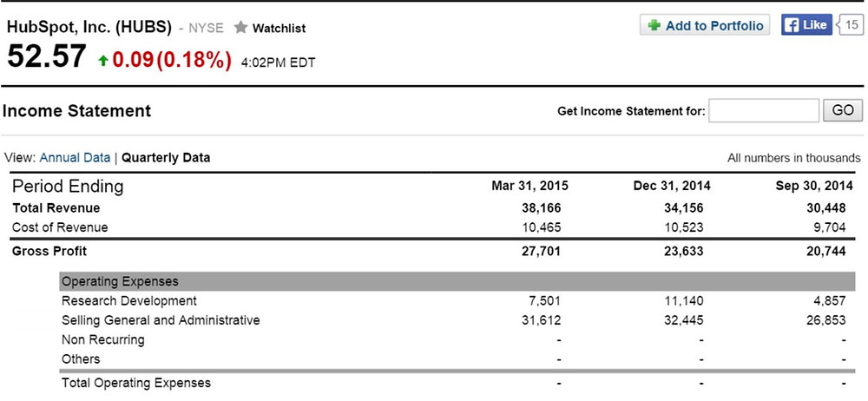This screenshot has height=401, width=868.
Task: Click the Total Revenue row label
Action: [x=56, y=208]
